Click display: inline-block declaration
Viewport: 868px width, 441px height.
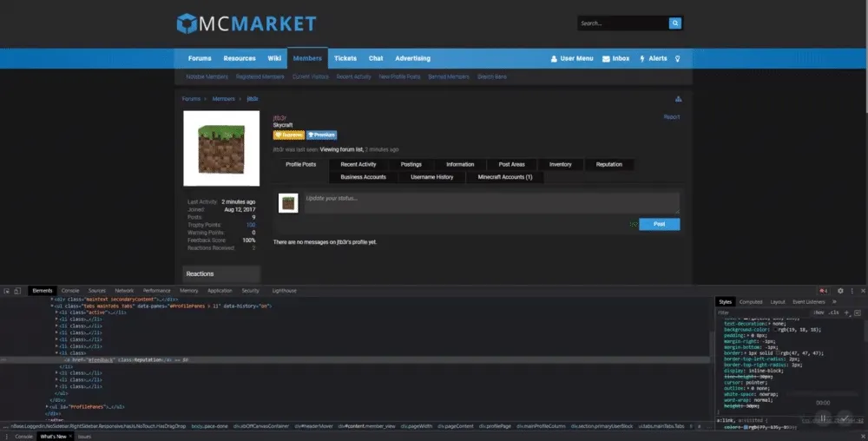pos(754,371)
